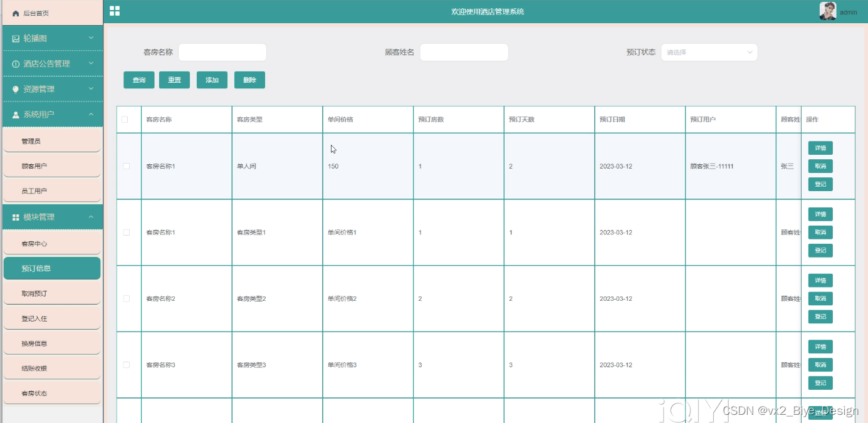Click the bulb icon next to 资源管理
This screenshot has width=868, height=423.
16,90
